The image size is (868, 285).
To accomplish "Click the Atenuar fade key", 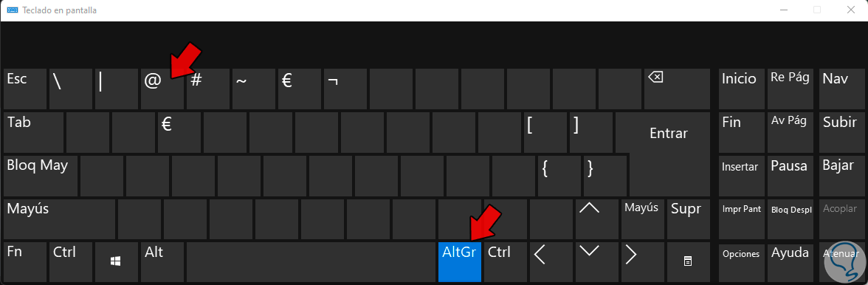I will 840,262.
